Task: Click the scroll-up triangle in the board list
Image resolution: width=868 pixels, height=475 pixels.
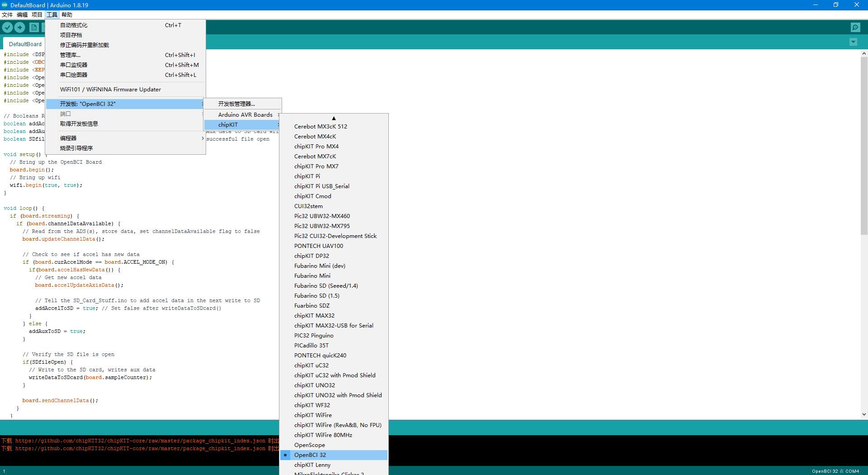Action: (x=334, y=118)
